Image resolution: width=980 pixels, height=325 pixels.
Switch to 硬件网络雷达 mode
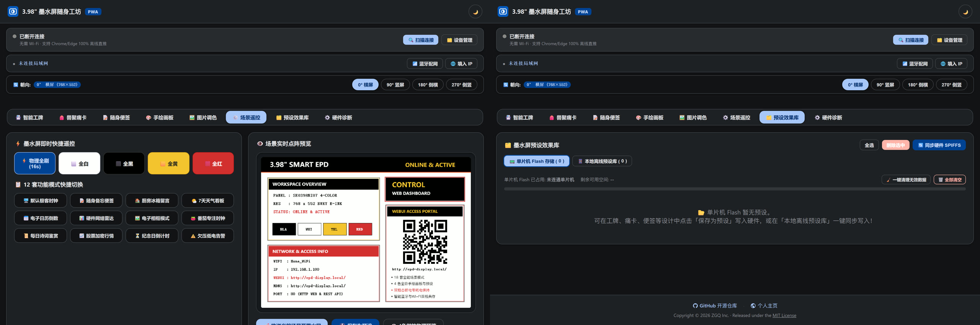click(96, 218)
